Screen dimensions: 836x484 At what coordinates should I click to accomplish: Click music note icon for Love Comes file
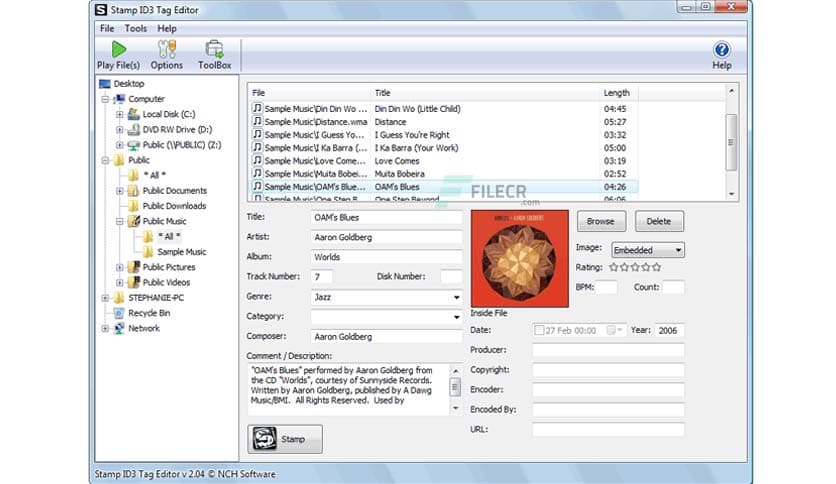258,160
